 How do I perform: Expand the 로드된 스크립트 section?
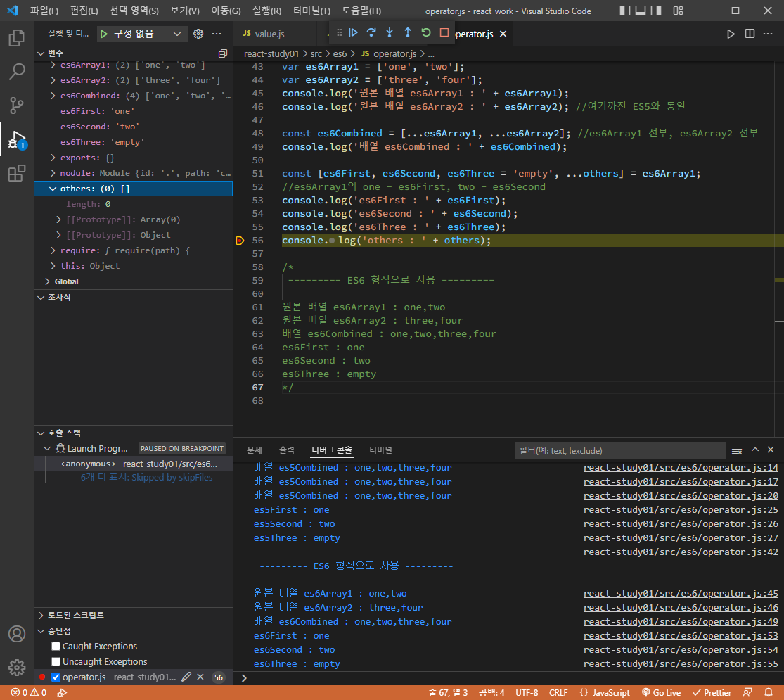pyautogui.click(x=41, y=615)
